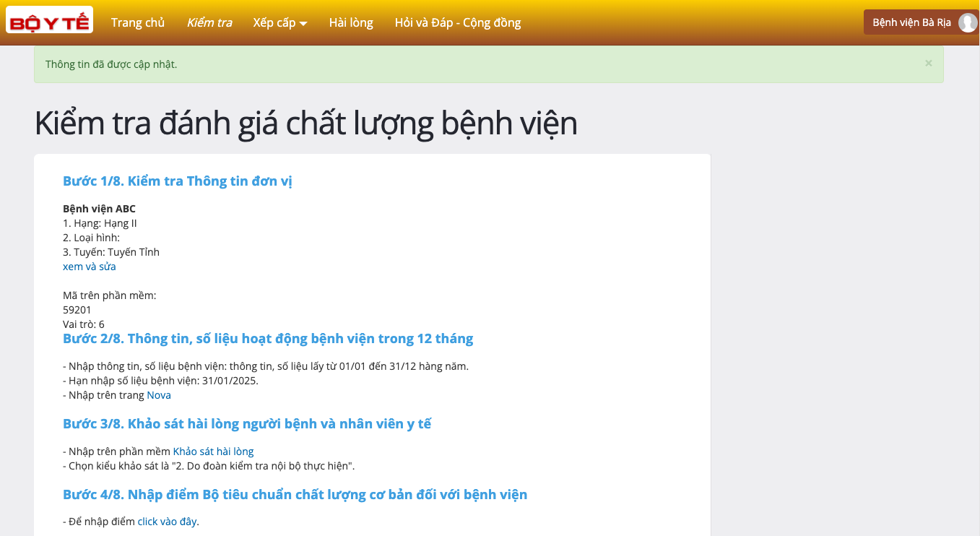Open the xem và sửa link
Screen dimensions: 980x536
point(90,267)
